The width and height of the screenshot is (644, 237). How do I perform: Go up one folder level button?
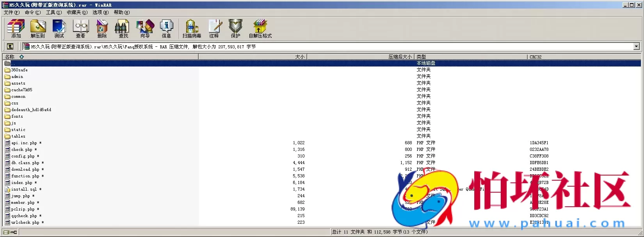10,46
